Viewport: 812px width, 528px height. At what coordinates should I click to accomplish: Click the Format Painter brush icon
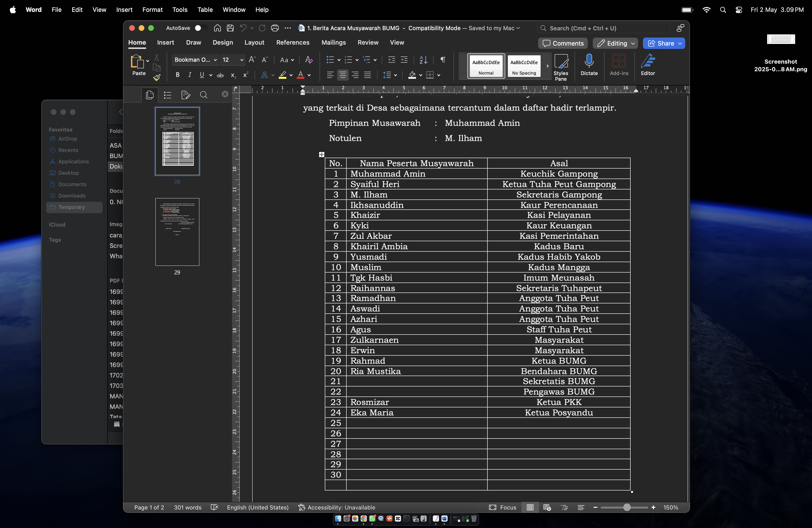tap(157, 78)
